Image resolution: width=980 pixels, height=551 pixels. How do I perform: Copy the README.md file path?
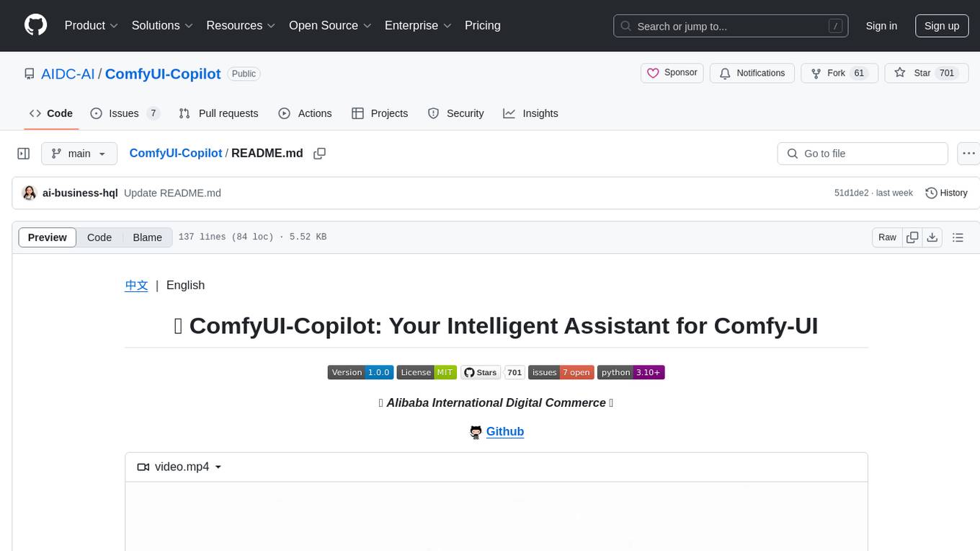coord(319,154)
